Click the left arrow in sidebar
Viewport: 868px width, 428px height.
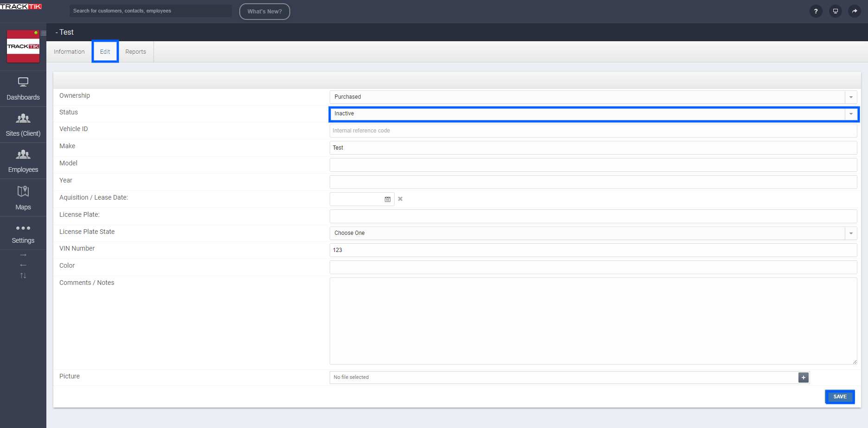point(23,265)
